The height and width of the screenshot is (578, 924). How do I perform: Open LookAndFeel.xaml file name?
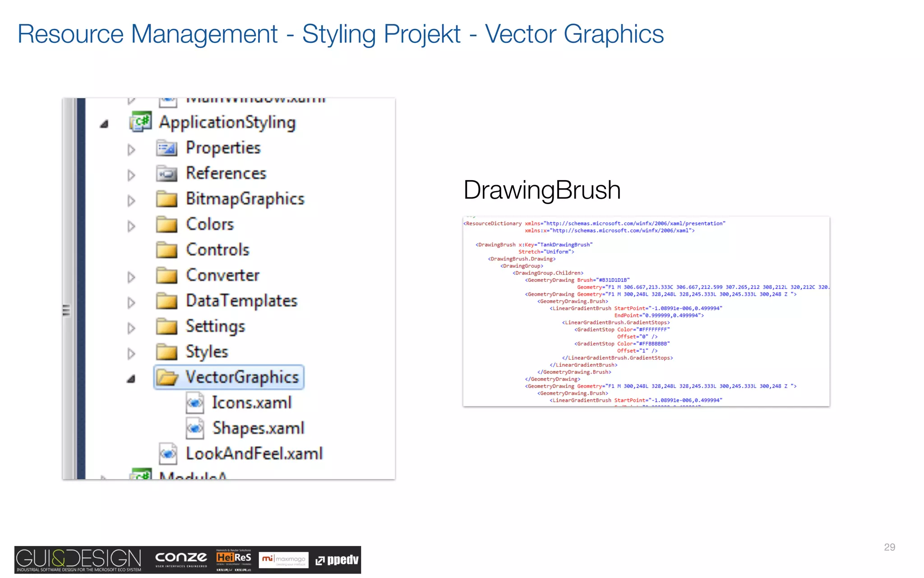[254, 454]
